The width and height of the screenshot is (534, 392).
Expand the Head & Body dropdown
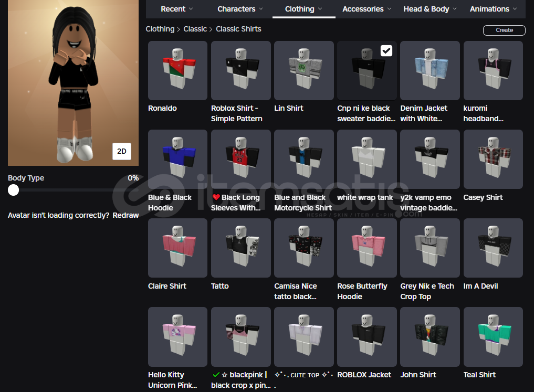(430, 9)
